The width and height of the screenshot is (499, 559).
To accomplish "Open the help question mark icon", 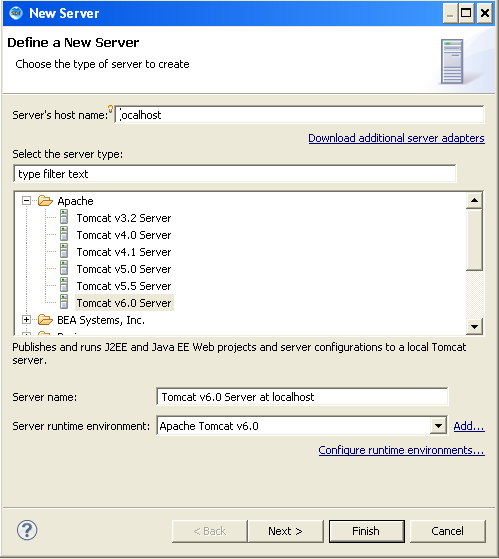I will pyautogui.click(x=27, y=530).
